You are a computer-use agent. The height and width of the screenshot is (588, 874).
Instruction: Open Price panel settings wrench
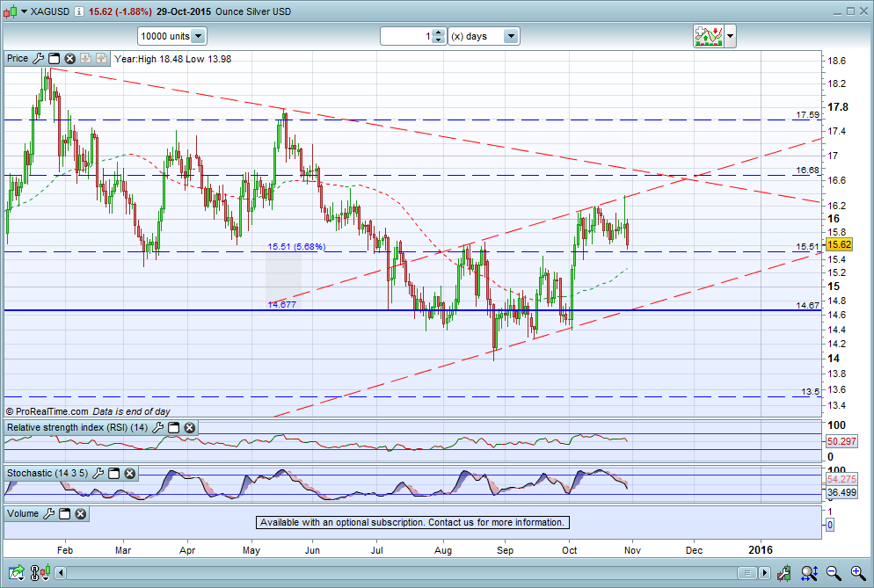pos(39,59)
